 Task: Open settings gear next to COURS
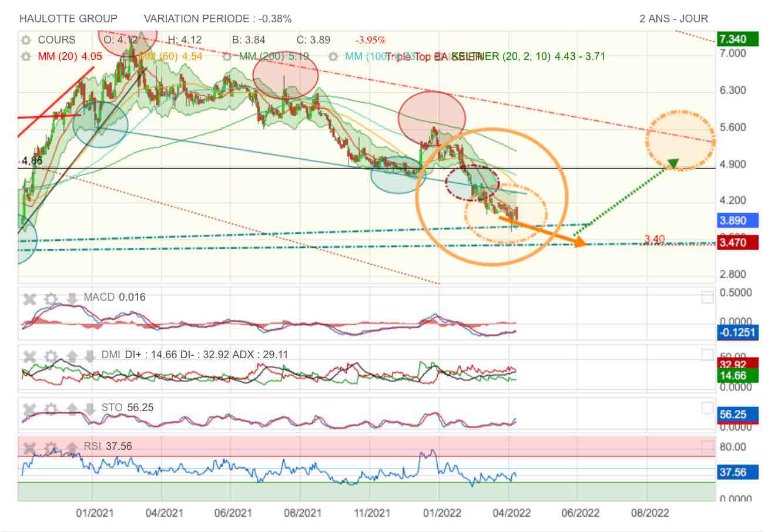tap(25, 40)
